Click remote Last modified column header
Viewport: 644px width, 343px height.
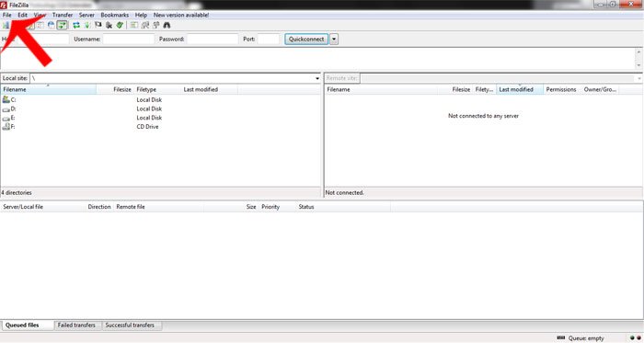(521, 89)
